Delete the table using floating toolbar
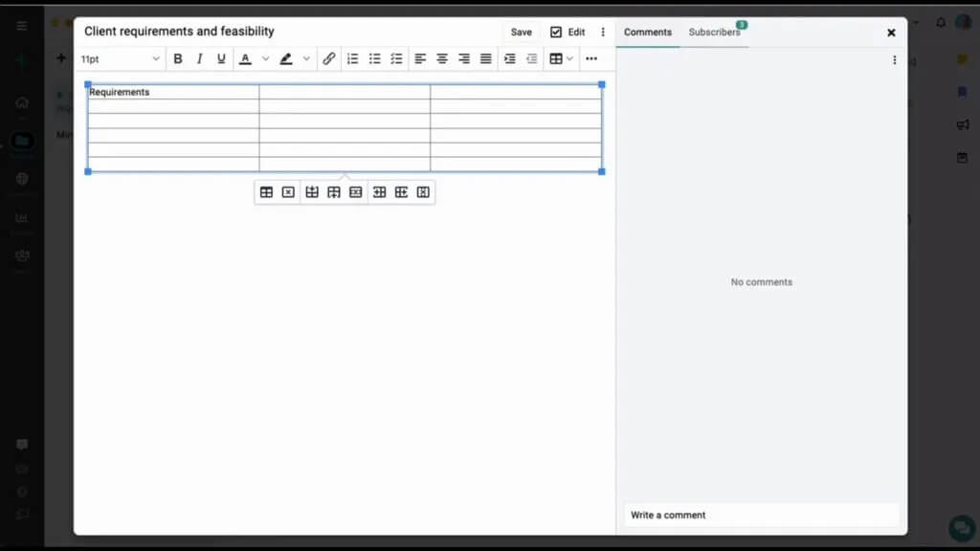Screen dimensions: 980x551 [x=288, y=192]
